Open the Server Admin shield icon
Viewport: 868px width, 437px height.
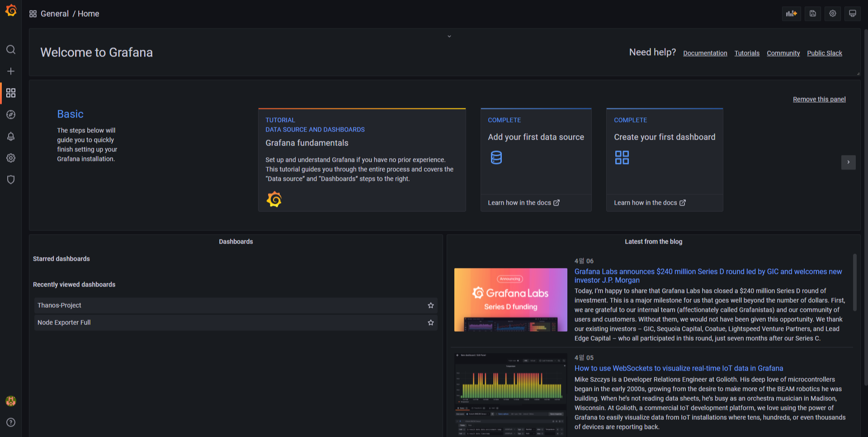pos(11,180)
